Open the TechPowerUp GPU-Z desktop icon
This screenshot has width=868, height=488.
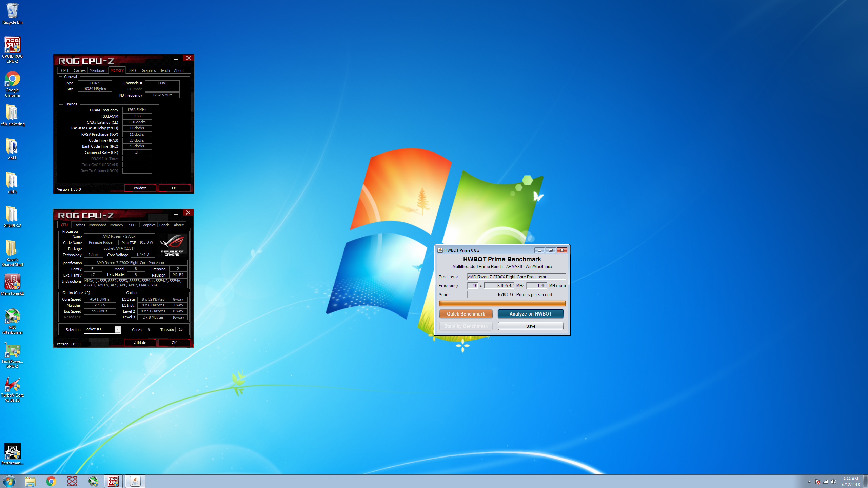[13, 355]
